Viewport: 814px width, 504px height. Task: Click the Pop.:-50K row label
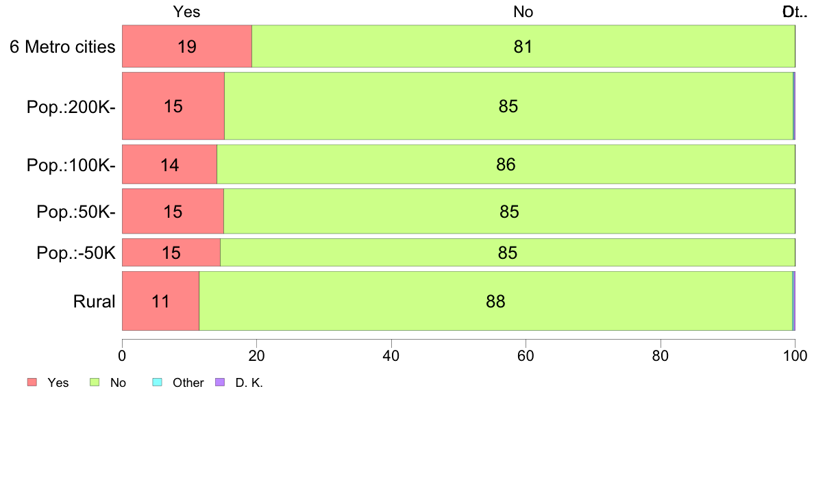tap(76, 253)
